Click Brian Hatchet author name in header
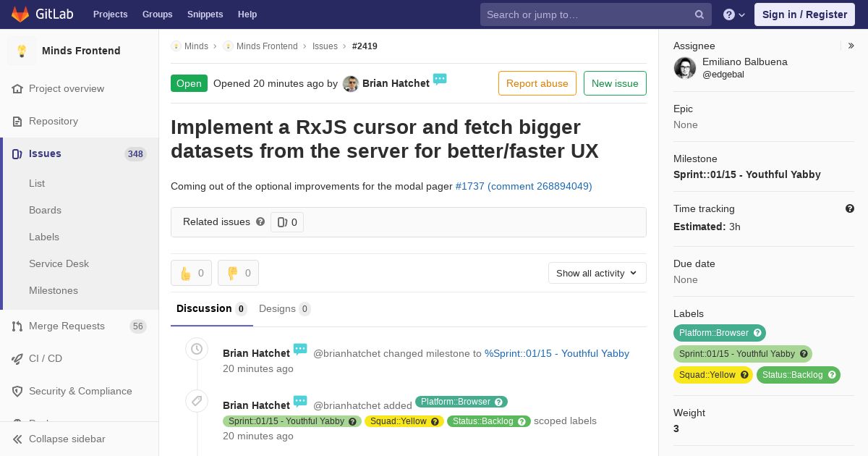Image resolution: width=868 pixels, height=456 pixels. click(x=396, y=83)
